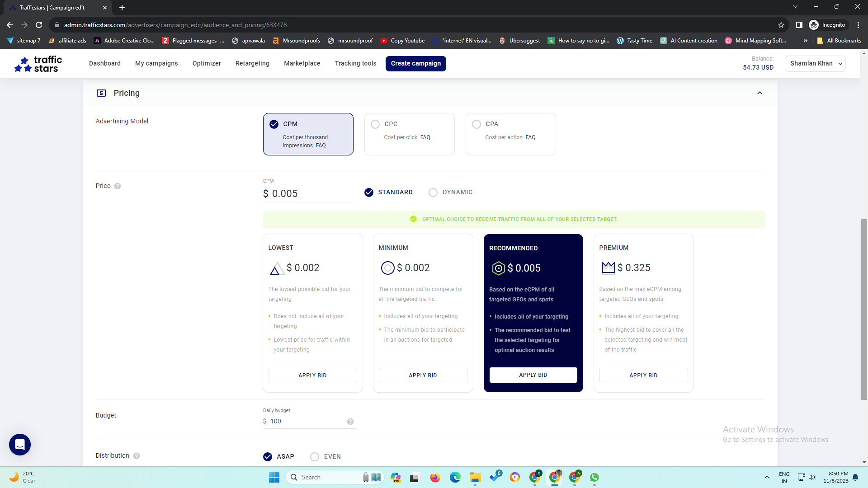The width and height of the screenshot is (868, 488).
Task: Select the CPM advertising model
Action: pos(308,134)
